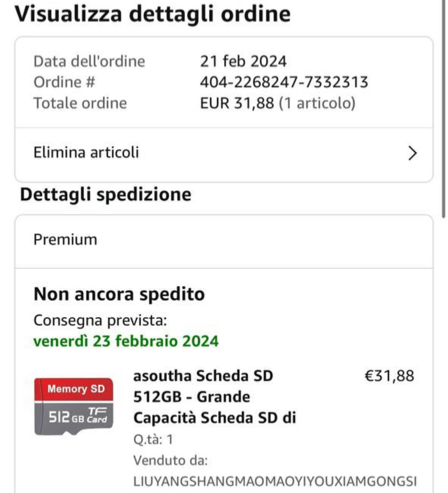
Task: Click delivery date venerdì 23 febbraio 2024
Action: click(x=126, y=341)
